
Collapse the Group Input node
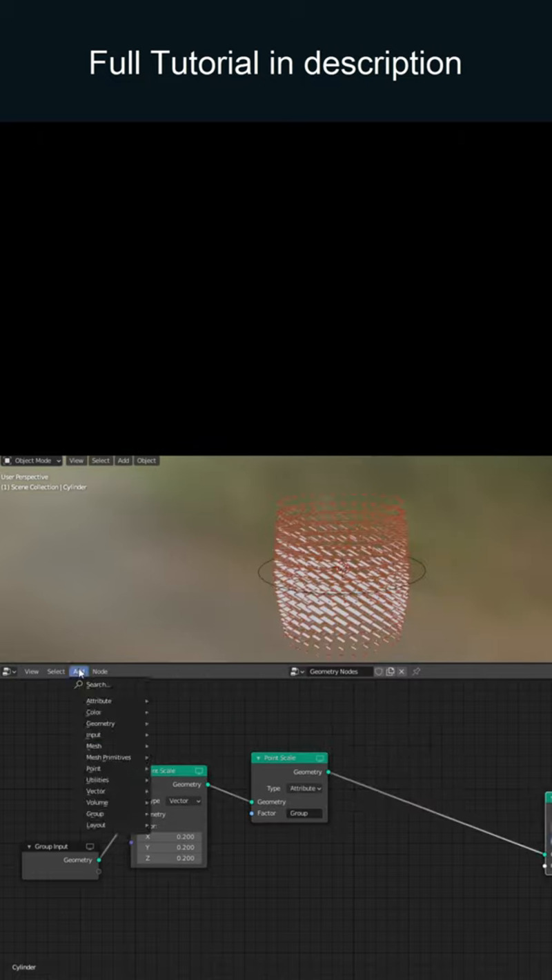coord(30,846)
